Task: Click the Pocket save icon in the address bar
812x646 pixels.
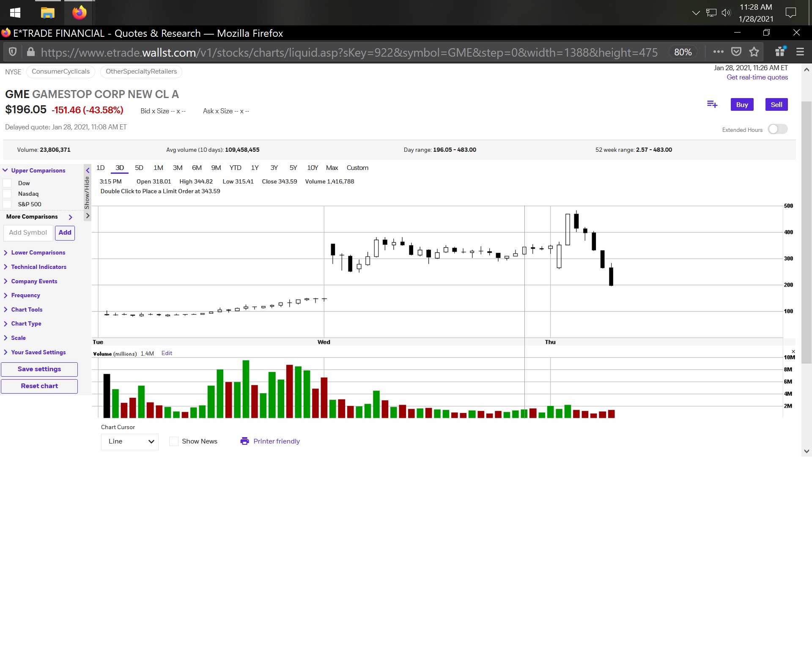Action: 736,52
